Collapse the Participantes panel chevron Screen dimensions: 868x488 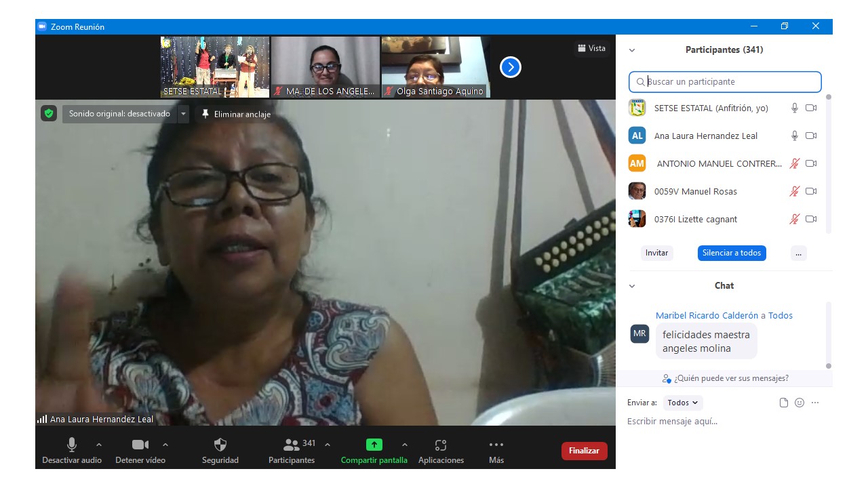pyautogui.click(x=632, y=50)
